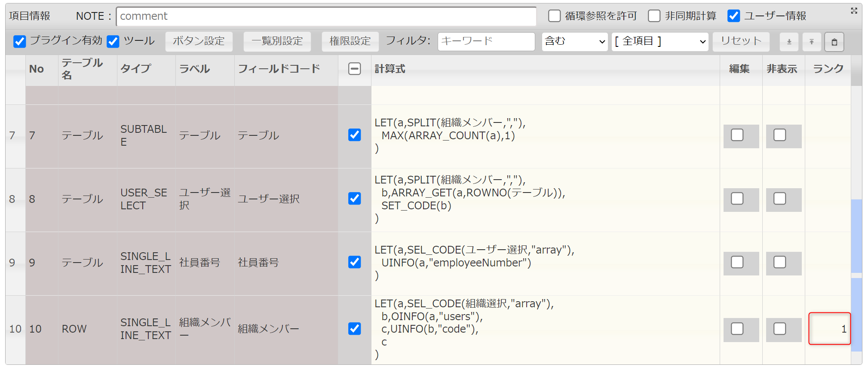Screen dimensions: 868x370
Task: Check 編集 box in row 7
Action: click(x=737, y=135)
